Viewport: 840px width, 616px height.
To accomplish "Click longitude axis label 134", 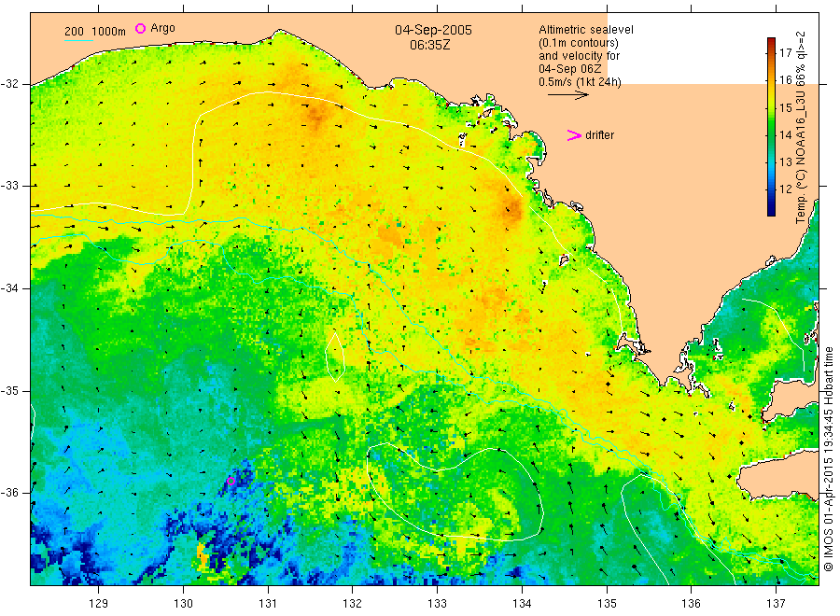I will click(x=522, y=604).
